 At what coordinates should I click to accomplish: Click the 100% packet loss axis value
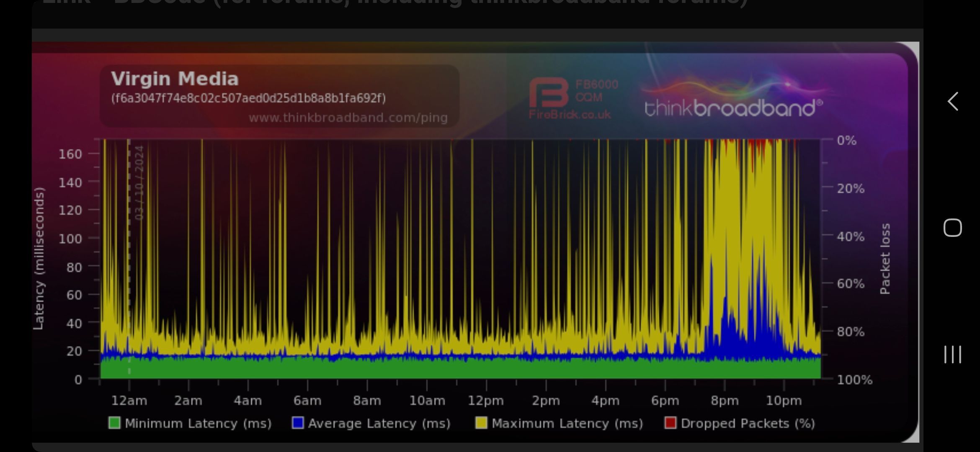[854, 380]
